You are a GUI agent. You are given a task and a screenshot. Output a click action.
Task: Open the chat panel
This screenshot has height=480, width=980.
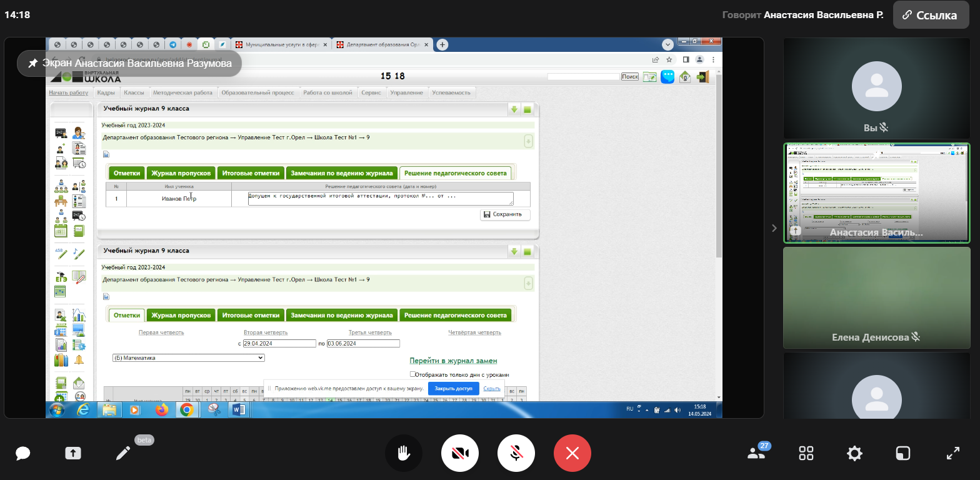click(x=23, y=454)
